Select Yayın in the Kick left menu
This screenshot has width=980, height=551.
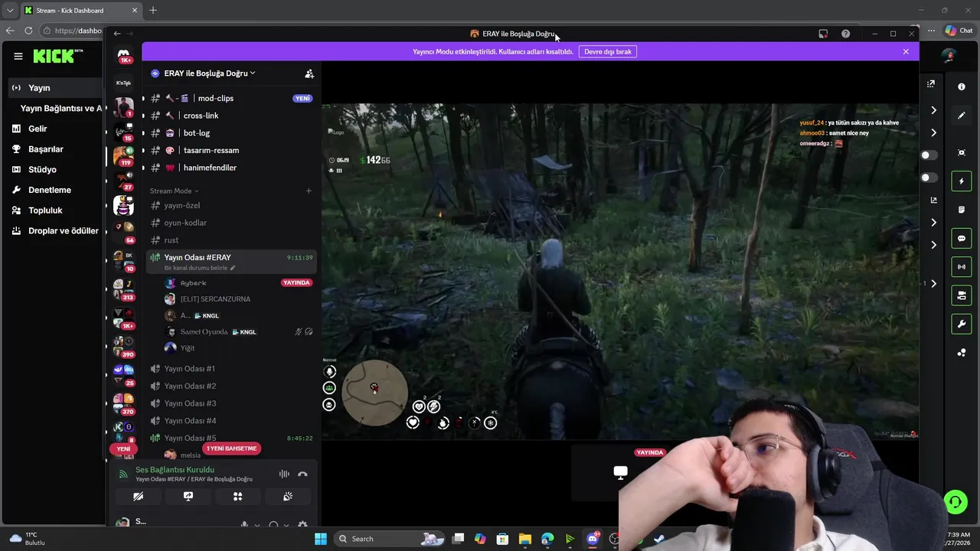coord(54,88)
